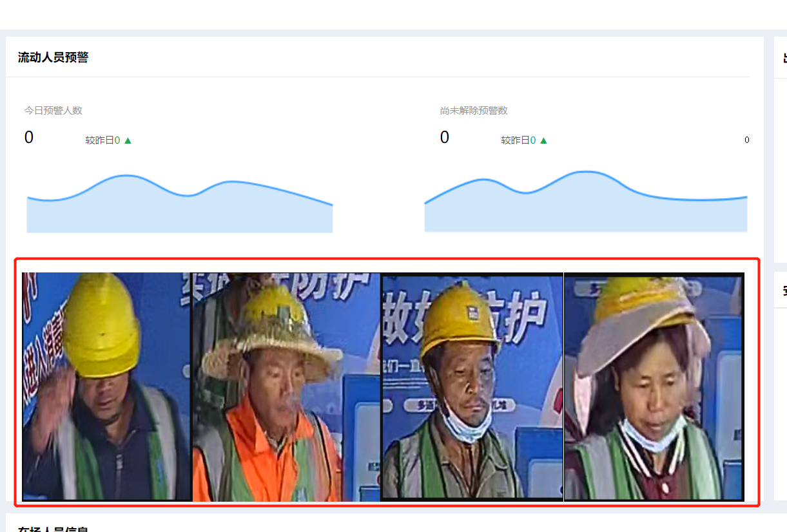Viewport: 787px width, 532px height.
Task: Click 较昨日0 text beside today's count
Action: tap(102, 140)
